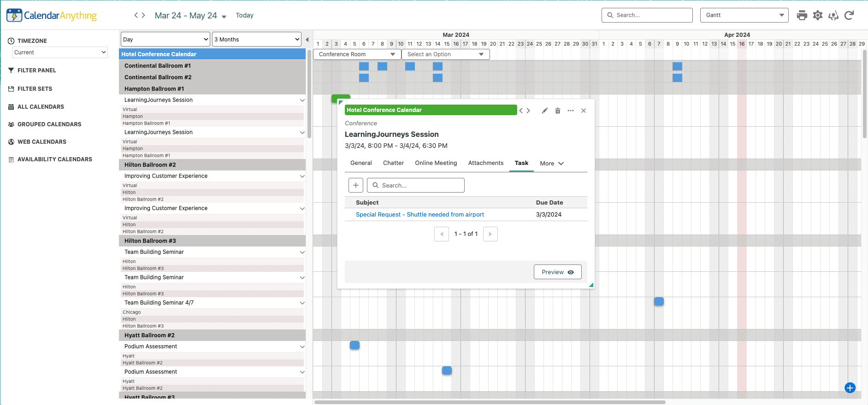
Task: Open the Attachments tab
Action: [485, 163]
